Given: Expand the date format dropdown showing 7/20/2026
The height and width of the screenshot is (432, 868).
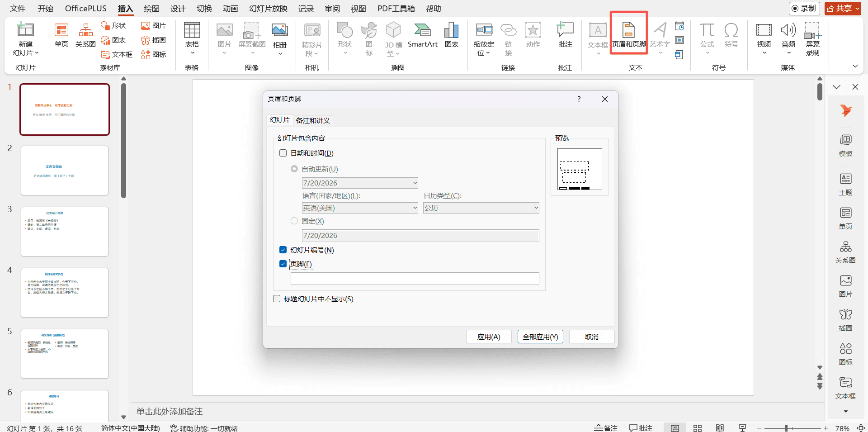Looking at the screenshot, I should 359,183.
